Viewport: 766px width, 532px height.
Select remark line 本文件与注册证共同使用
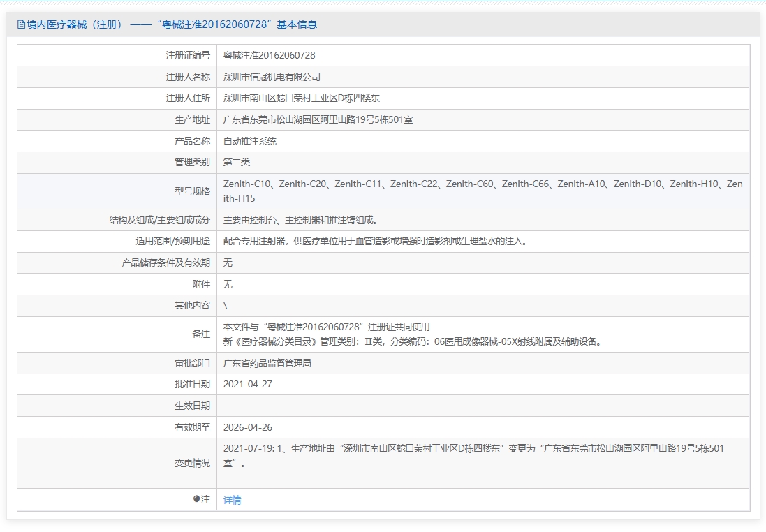[326, 327]
